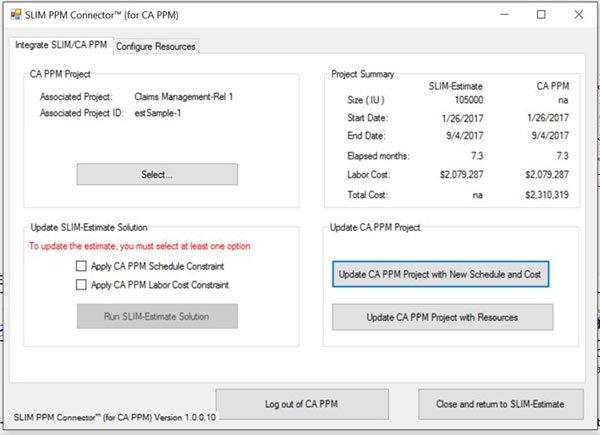Select the project name Claims Management-Rel 1

[x=183, y=97]
